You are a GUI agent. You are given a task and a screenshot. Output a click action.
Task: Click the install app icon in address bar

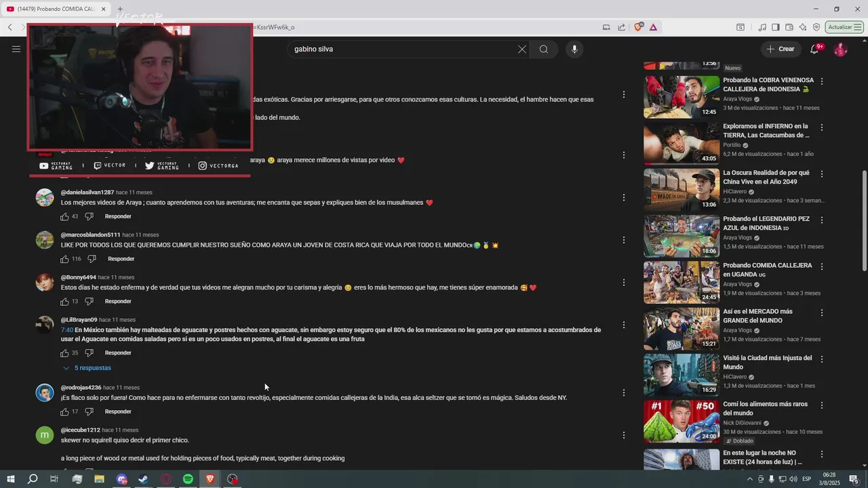point(606,27)
